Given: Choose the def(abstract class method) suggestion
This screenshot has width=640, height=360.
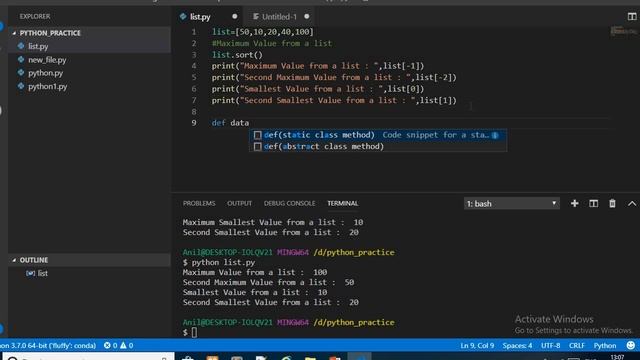Looking at the screenshot, I should click(378, 147).
